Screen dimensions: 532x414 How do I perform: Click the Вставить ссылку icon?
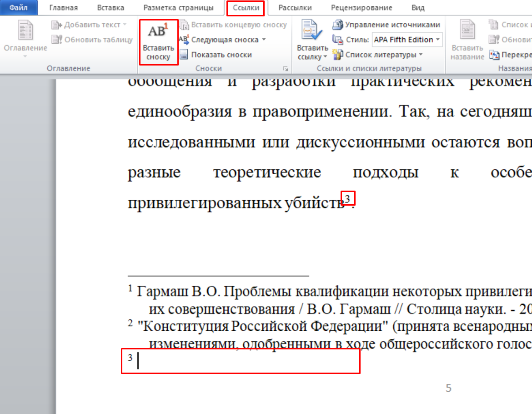coord(311,30)
